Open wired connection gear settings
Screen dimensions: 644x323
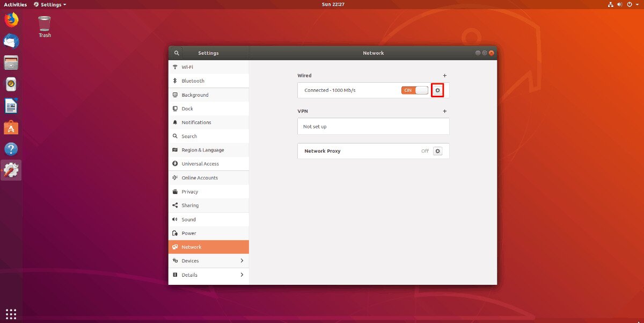coord(437,90)
